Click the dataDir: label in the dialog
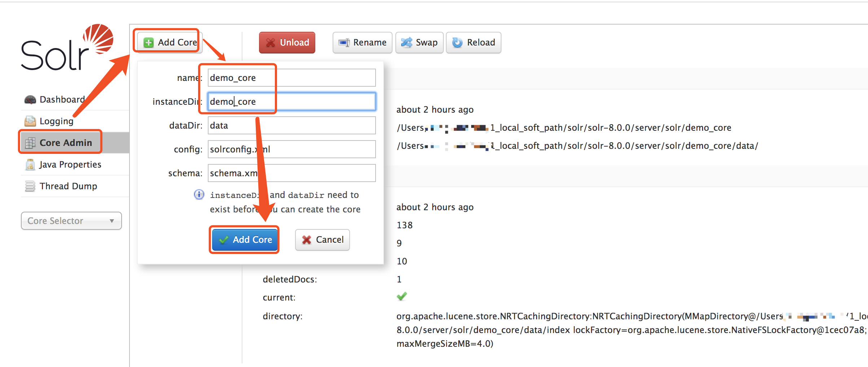 [186, 125]
